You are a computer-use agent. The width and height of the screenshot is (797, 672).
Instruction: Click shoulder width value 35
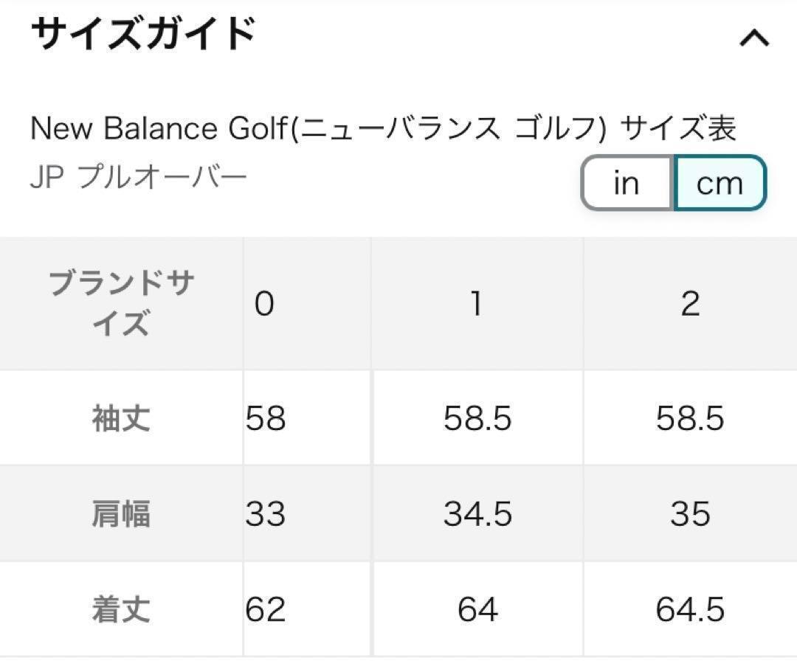pos(690,513)
